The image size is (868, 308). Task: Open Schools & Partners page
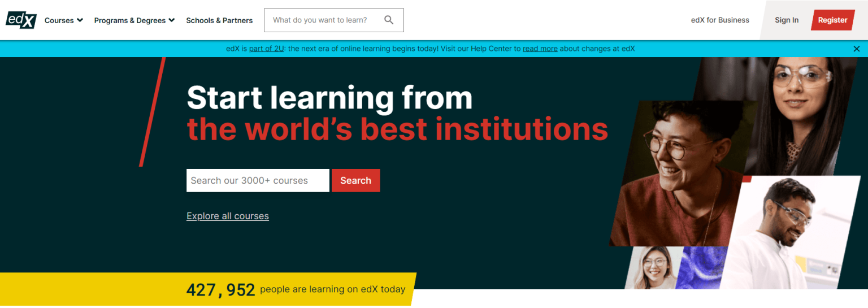(x=219, y=20)
